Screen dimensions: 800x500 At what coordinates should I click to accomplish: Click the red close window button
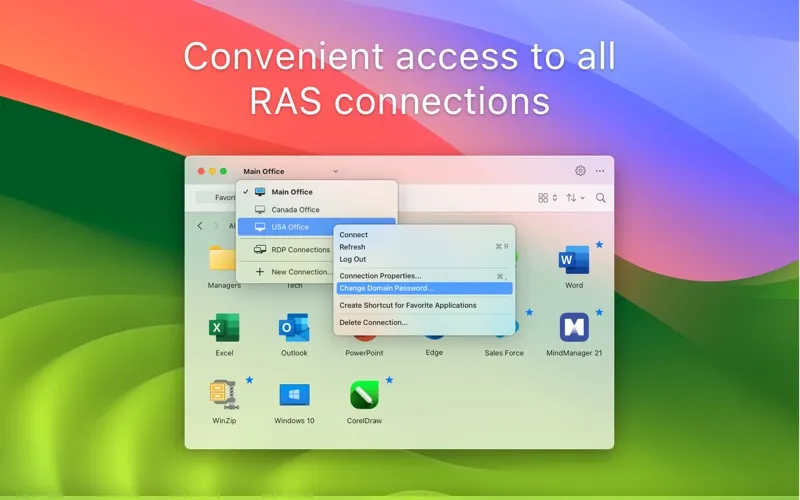point(201,171)
